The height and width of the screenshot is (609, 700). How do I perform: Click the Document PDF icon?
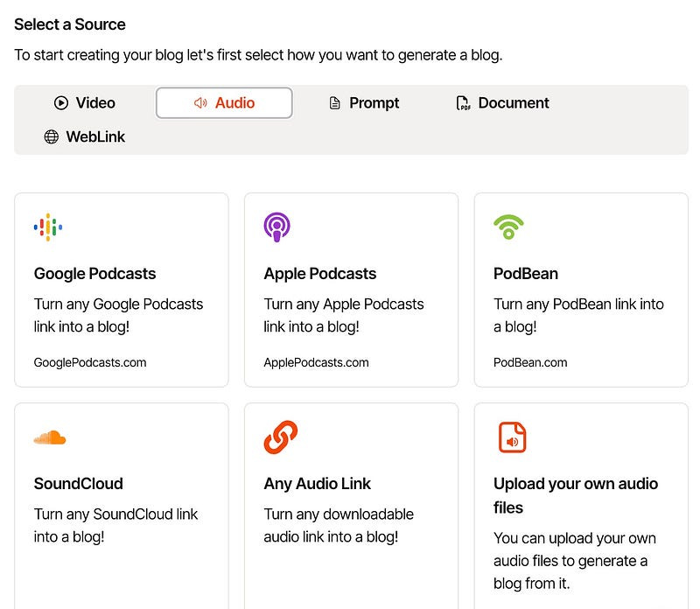point(463,102)
